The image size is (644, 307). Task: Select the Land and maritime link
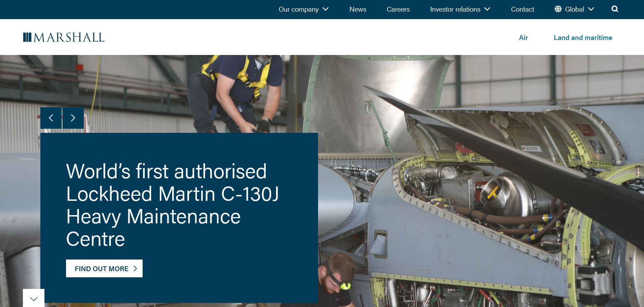coord(583,38)
